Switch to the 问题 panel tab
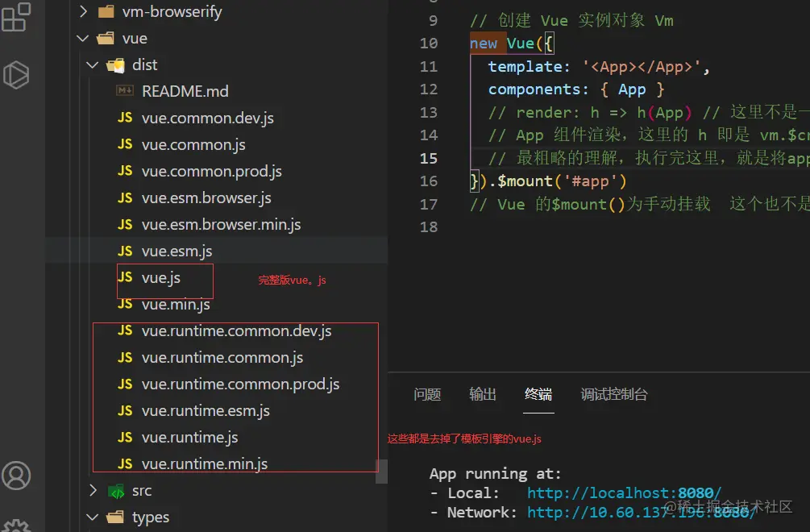Screen dimensions: 810x532 tap(427, 395)
